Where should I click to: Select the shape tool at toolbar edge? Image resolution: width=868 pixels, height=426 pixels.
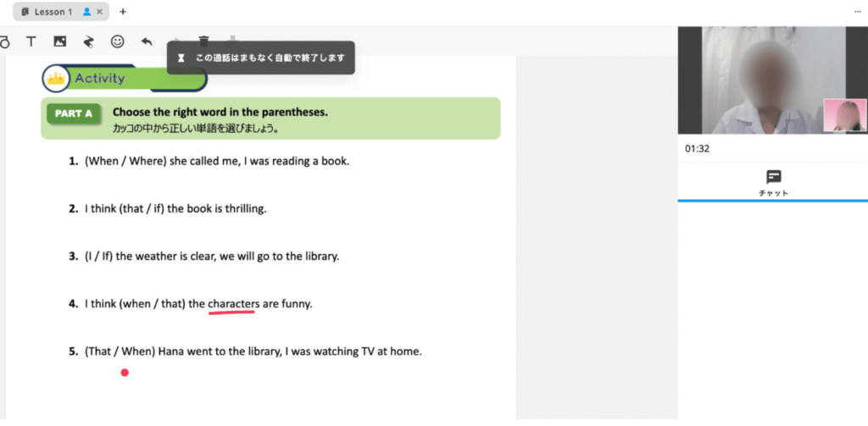click(x=4, y=41)
